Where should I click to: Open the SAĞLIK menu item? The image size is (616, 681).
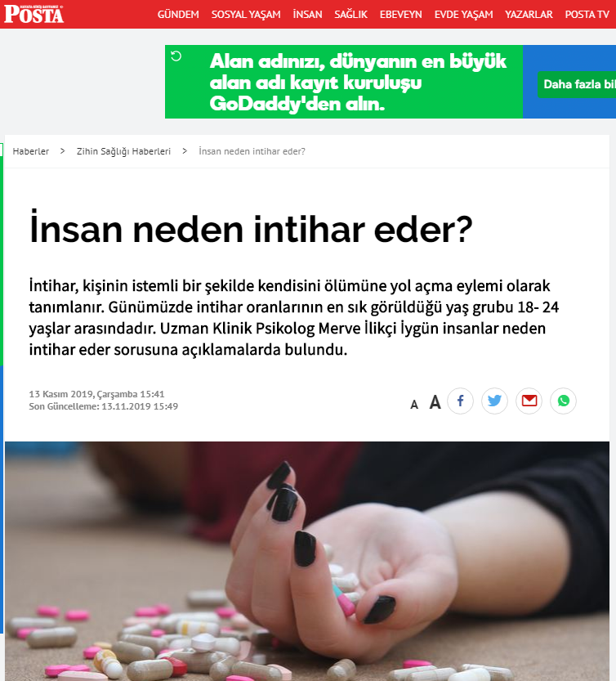coord(350,15)
